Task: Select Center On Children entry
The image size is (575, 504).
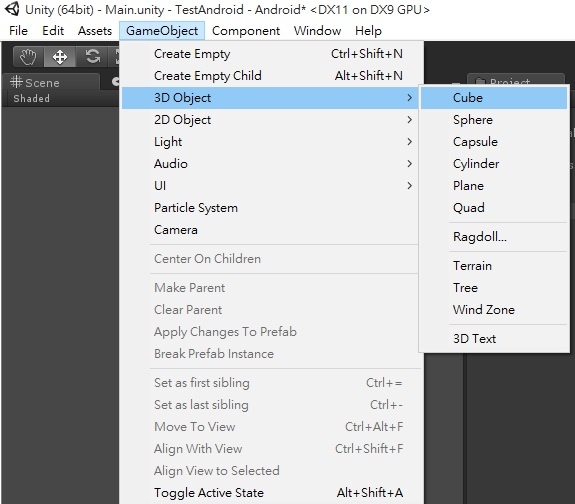Action: click(271, 259)
